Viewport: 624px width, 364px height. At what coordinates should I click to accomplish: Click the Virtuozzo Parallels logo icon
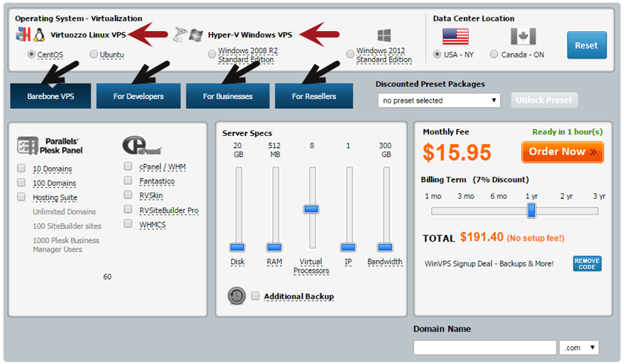click(23, 35)
